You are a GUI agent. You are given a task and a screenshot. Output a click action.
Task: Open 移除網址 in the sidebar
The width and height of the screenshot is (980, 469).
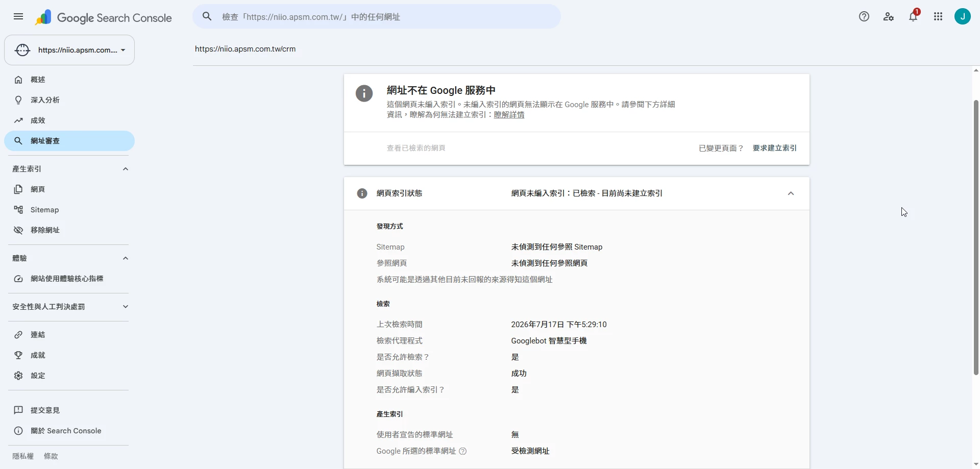click(69, 230)
